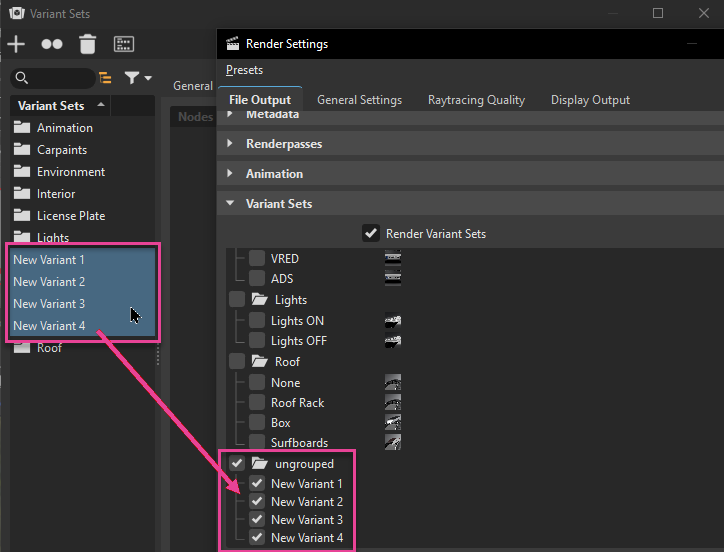The height and width of the screenshot is (552, 724).
Task: Click the Lights ON thumbnail
Action: pyautogui.click(x=393, y=320)
